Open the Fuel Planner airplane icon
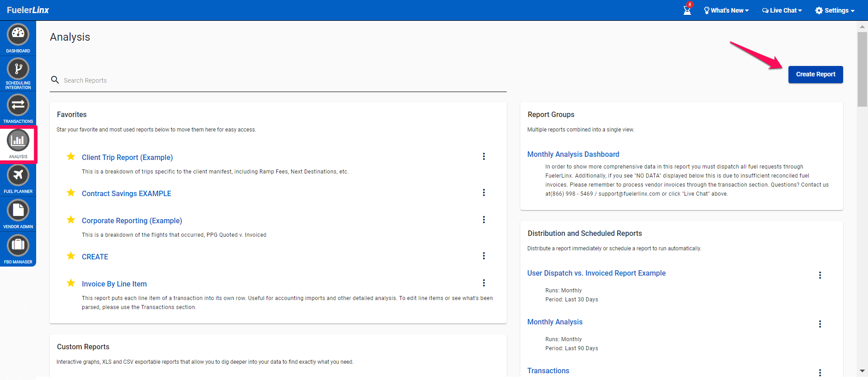This screenshot has height=380, width=868. [x=18, y=175]
